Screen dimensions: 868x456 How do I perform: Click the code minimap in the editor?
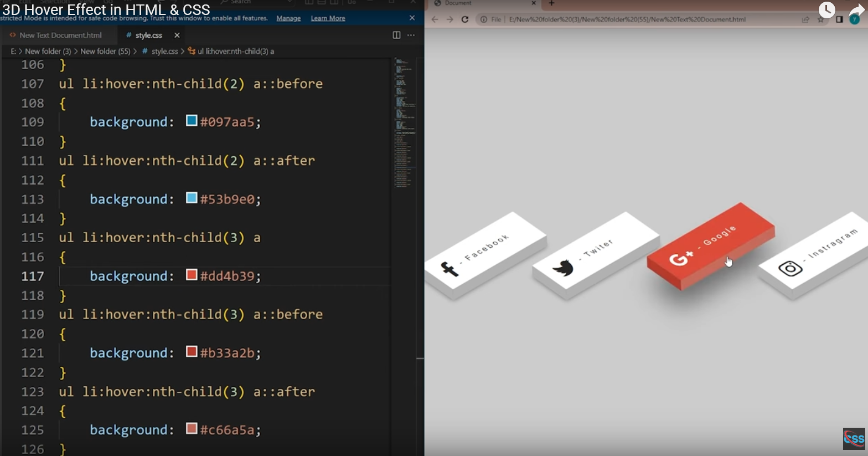pos(405,122)
